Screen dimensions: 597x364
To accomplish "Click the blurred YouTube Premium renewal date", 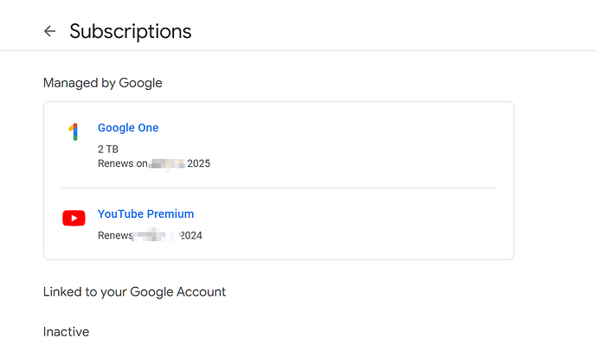I will point(156,235).
